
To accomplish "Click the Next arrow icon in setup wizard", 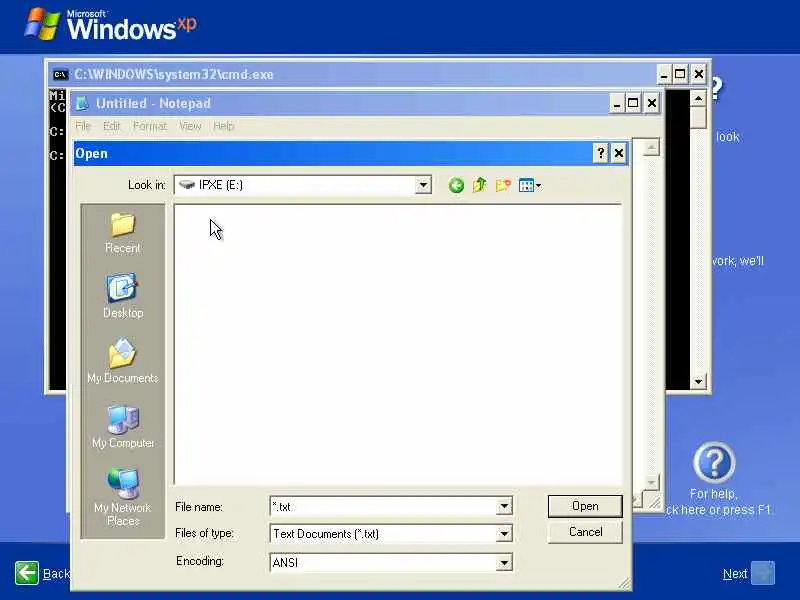I will coord(763,573).
